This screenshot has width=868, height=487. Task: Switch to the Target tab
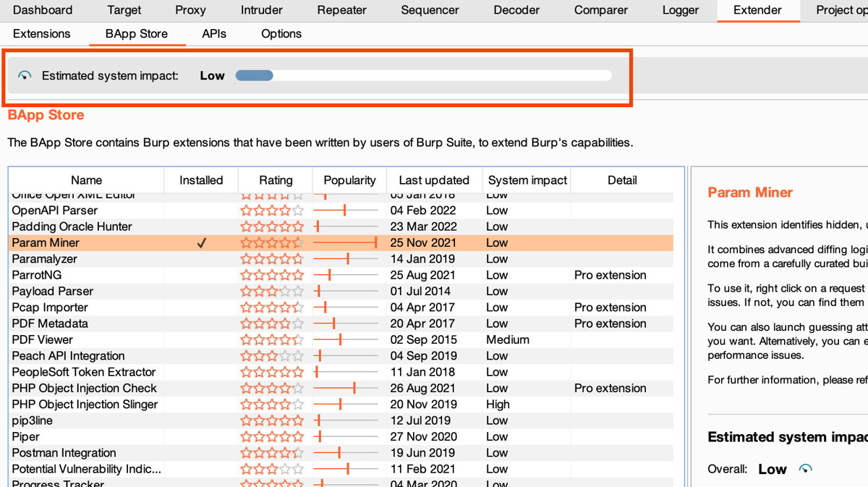tap(124, 10)
